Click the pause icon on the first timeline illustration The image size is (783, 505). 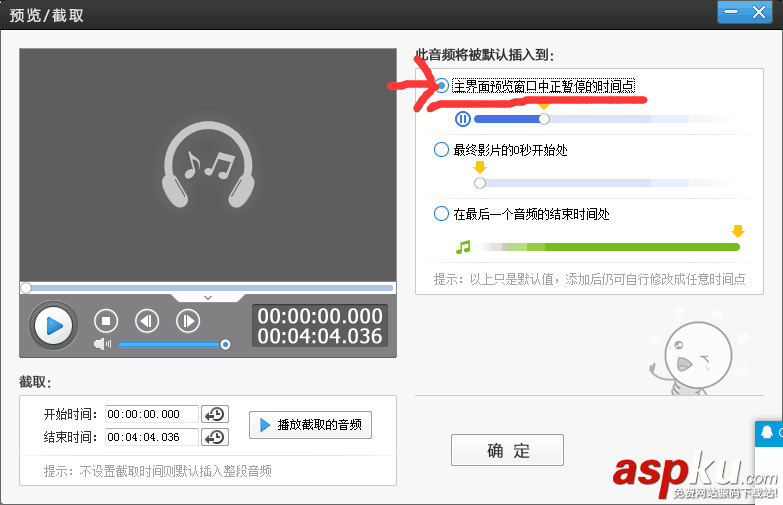tap(463, 119)
